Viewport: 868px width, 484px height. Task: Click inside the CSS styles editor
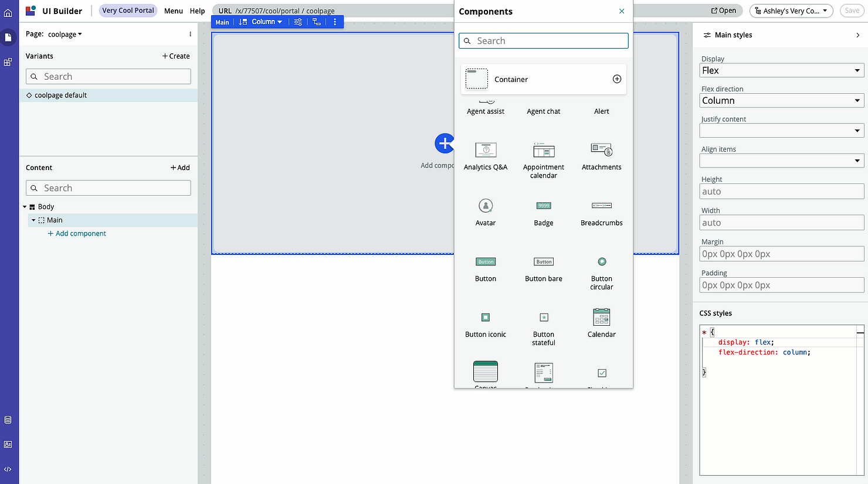tap(782, 400)
